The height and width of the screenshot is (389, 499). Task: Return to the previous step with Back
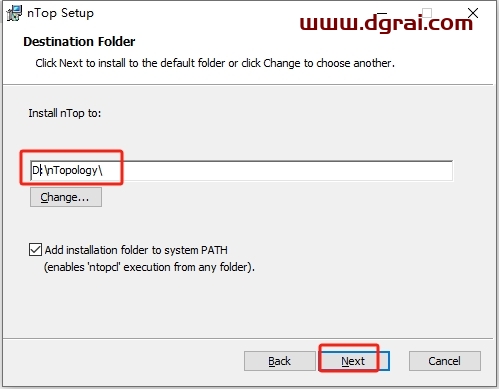click(x=279, y=361)
